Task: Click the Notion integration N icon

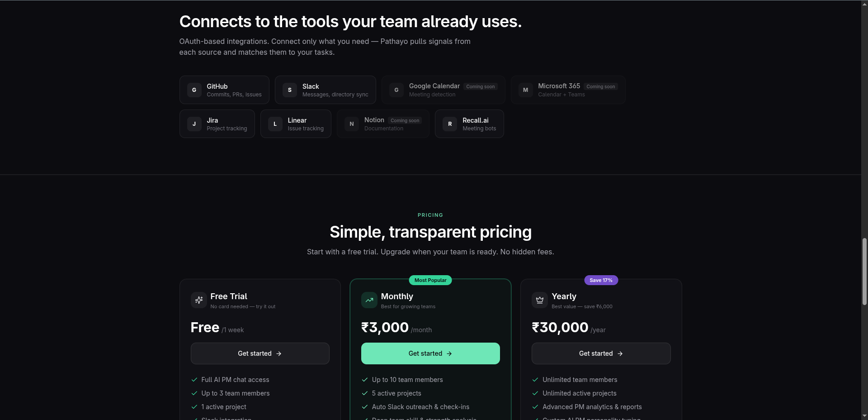Action: tap(352, 124)
